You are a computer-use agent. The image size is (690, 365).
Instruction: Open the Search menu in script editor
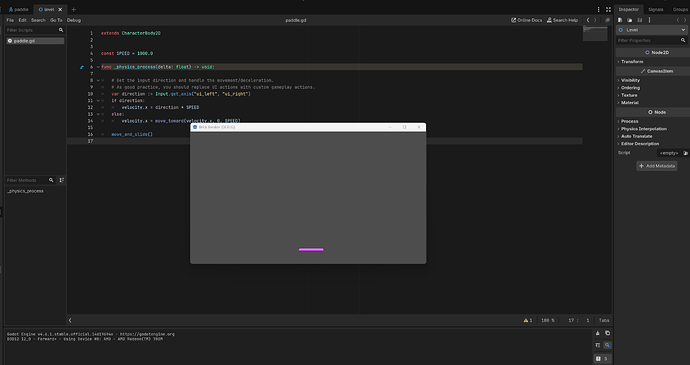(38, 20)
